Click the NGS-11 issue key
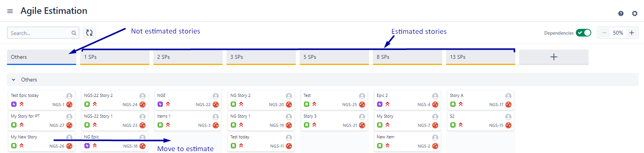 277,146
